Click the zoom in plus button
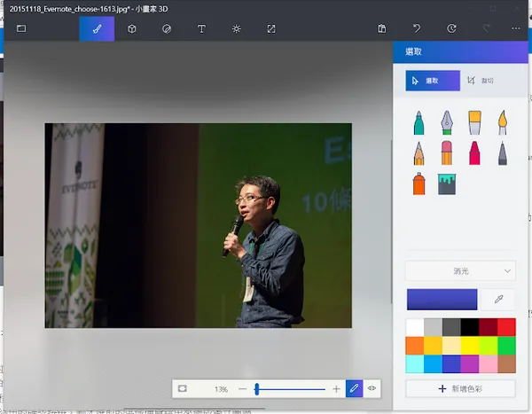 (x=336, y=388)
